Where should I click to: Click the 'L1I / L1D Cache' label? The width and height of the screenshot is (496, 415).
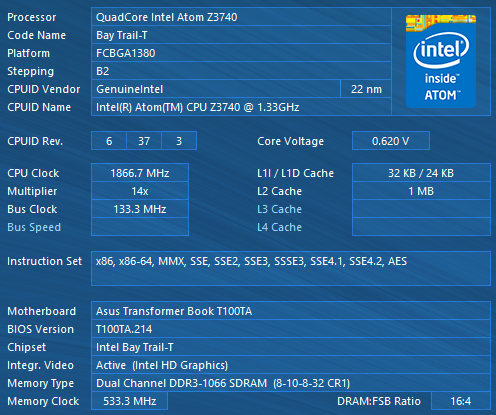coord(295,173)
